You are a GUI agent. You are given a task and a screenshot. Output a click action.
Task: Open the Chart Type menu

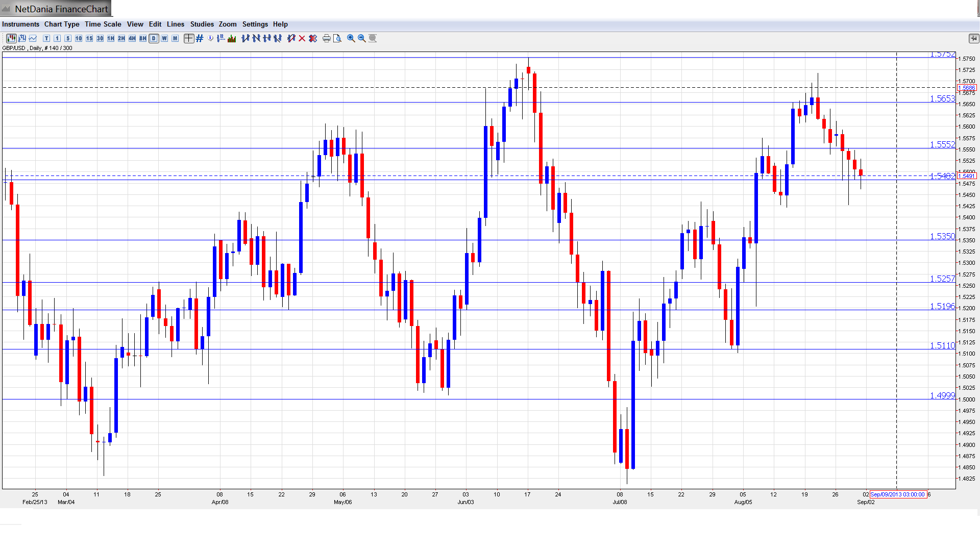[x=62, y=24]
